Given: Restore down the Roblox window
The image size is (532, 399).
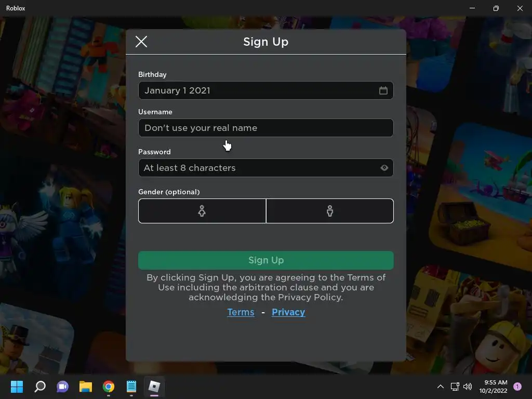Looking at the screenshot, I should [x=496, y=8].
